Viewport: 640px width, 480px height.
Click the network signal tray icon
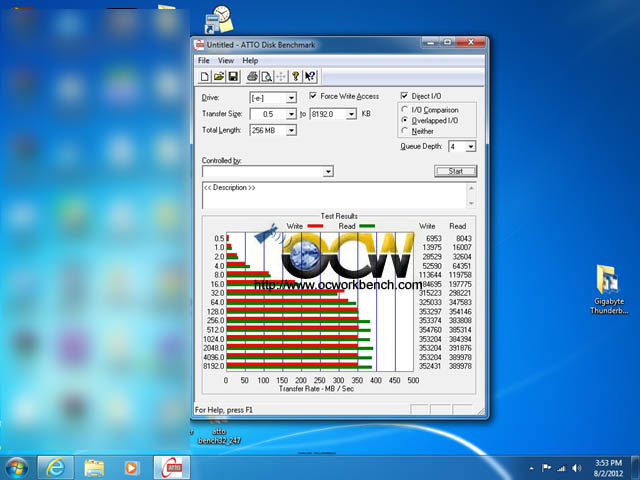562,468
